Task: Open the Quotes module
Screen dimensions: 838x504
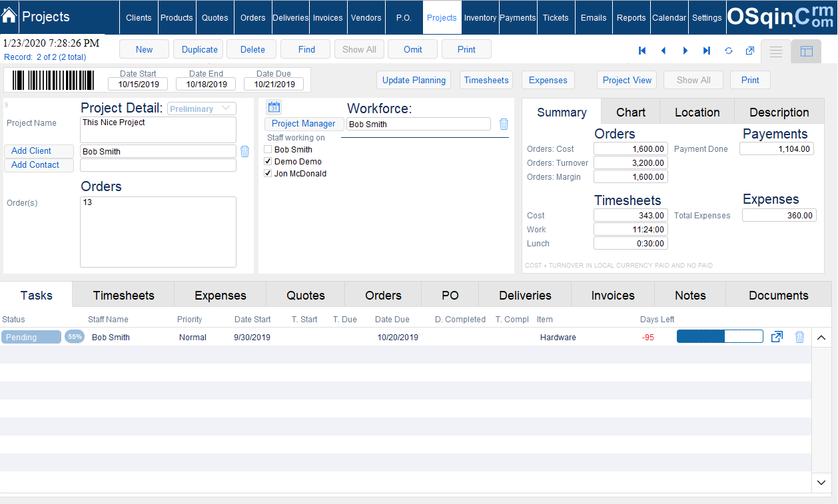Action: pyautogui.click(x=214, y=17)
